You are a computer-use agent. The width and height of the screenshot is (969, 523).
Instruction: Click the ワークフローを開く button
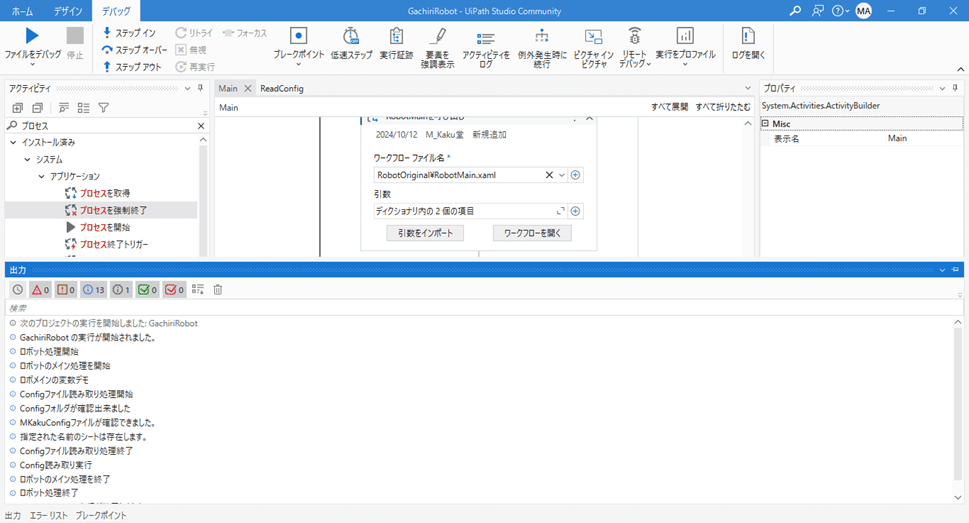click(x=532, y=233)
